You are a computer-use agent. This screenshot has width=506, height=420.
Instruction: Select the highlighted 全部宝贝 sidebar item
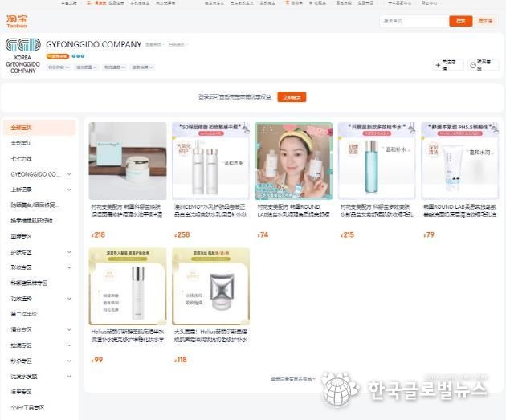pyautogui.click(x=39, y=128)
